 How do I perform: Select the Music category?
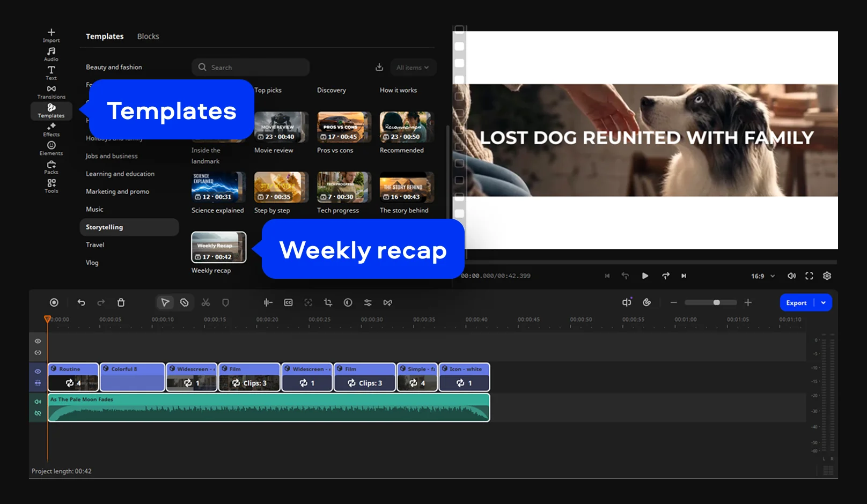click(94, 209)
